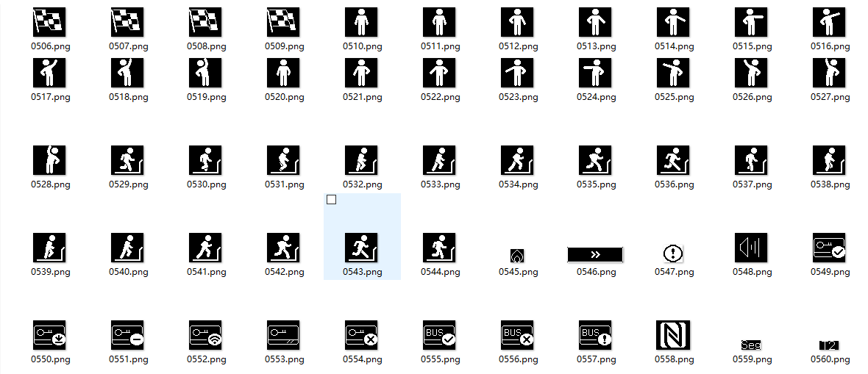Tick the checkbox on file 0543.png
The image size is (868, 374).
331,200
